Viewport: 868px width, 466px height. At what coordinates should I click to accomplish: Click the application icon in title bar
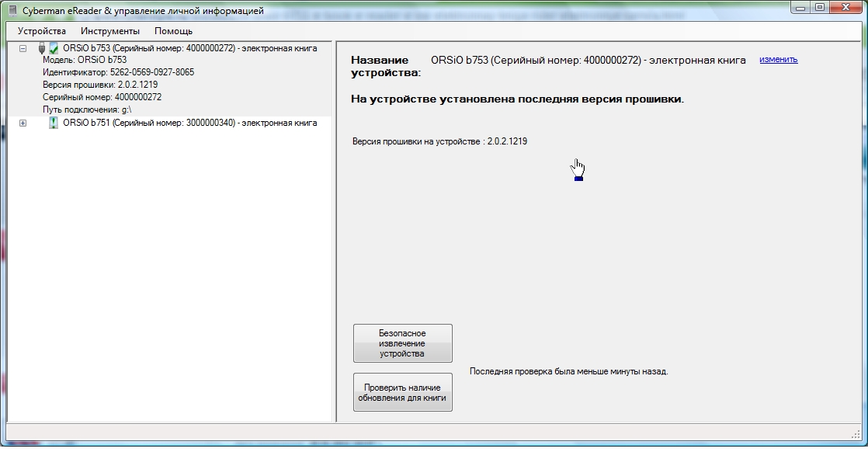(x=12, y=11)
